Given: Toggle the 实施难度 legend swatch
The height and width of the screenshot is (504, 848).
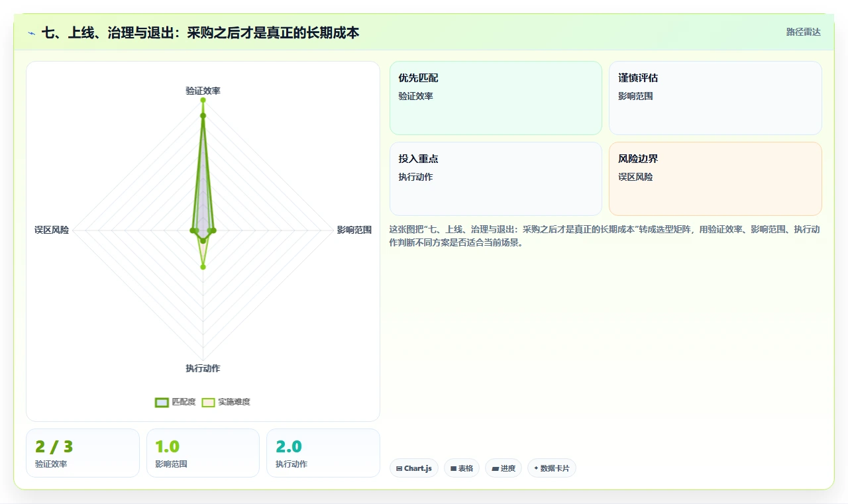Looking at the screenshot, I should tap(208, 402).
